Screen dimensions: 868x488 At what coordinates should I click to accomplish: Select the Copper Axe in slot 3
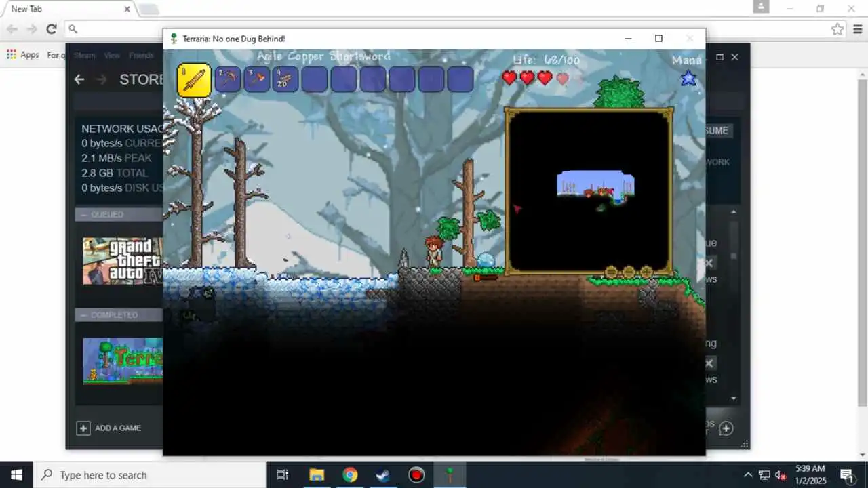coord(257,80)
